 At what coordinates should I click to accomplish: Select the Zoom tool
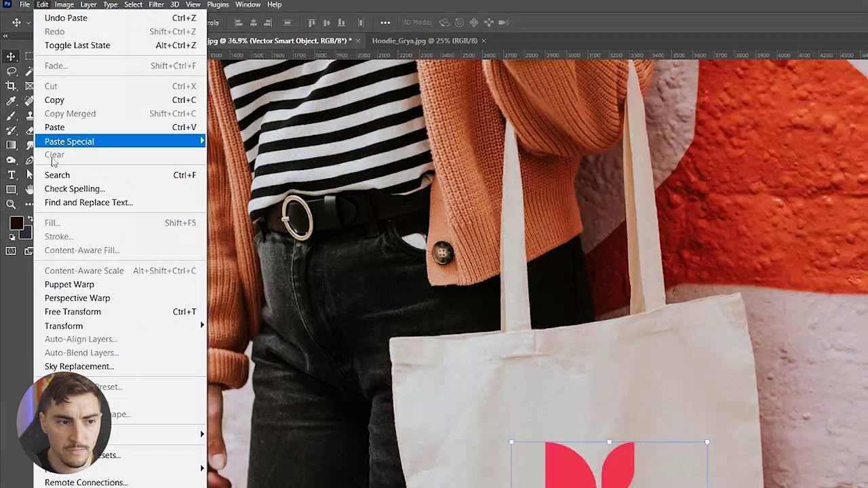click(x=12, y=204)
